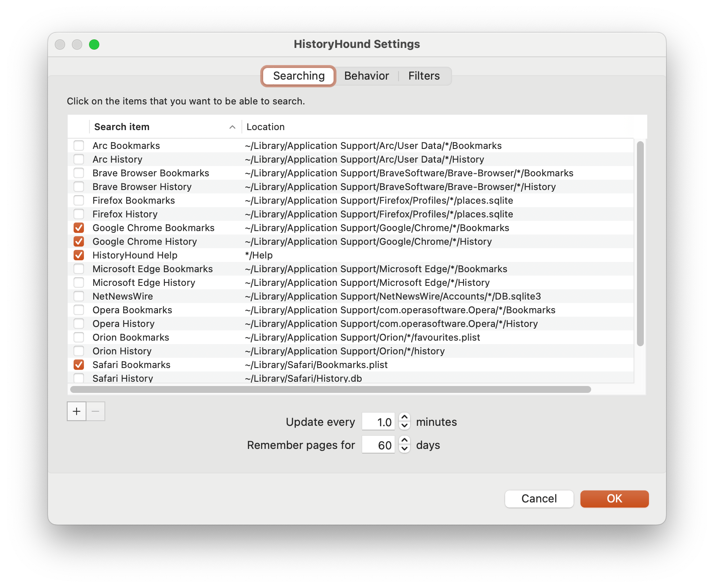Tick the Firefox Bookmarks checkbox
Screen dimensions: 714x588
tap(79, 200)
